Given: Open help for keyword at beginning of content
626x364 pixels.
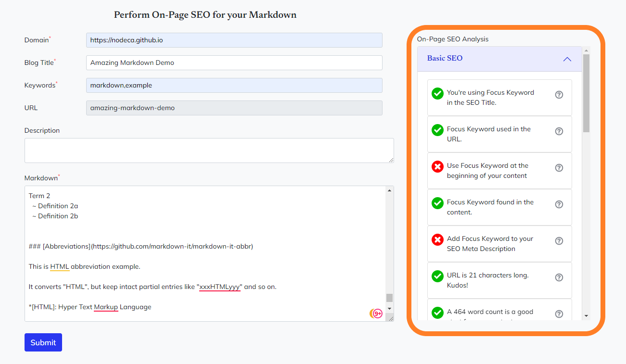Looking at the screenshot, I should tap(559, 168).
